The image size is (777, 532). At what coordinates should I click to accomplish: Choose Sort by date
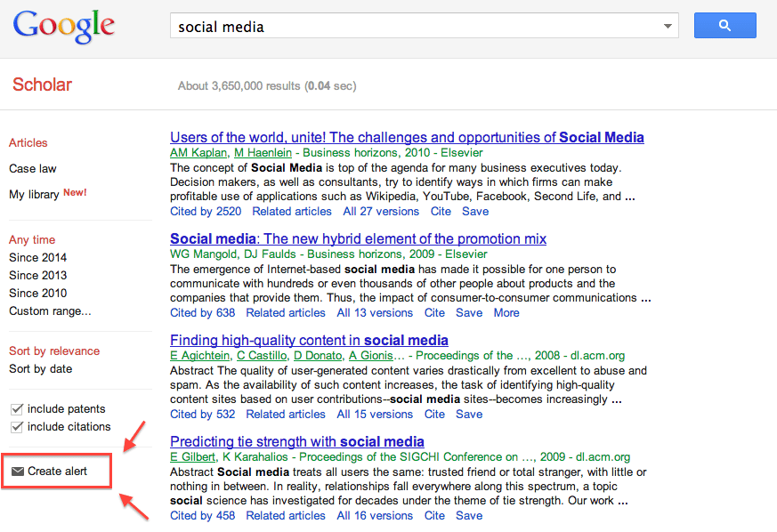(41, 369)
